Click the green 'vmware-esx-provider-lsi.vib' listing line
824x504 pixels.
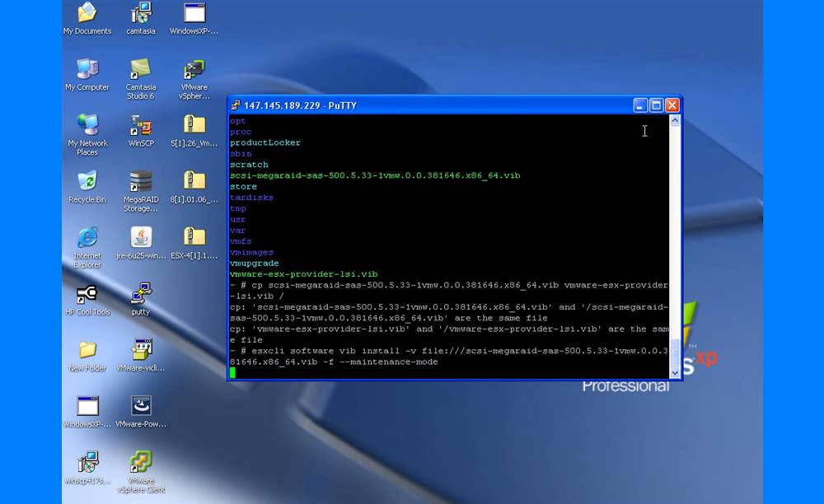click(304, 274)
